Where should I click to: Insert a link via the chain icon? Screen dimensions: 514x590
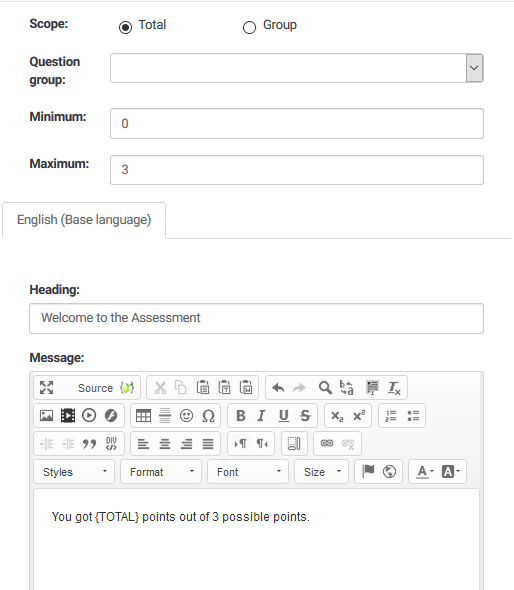coord(327,444)
